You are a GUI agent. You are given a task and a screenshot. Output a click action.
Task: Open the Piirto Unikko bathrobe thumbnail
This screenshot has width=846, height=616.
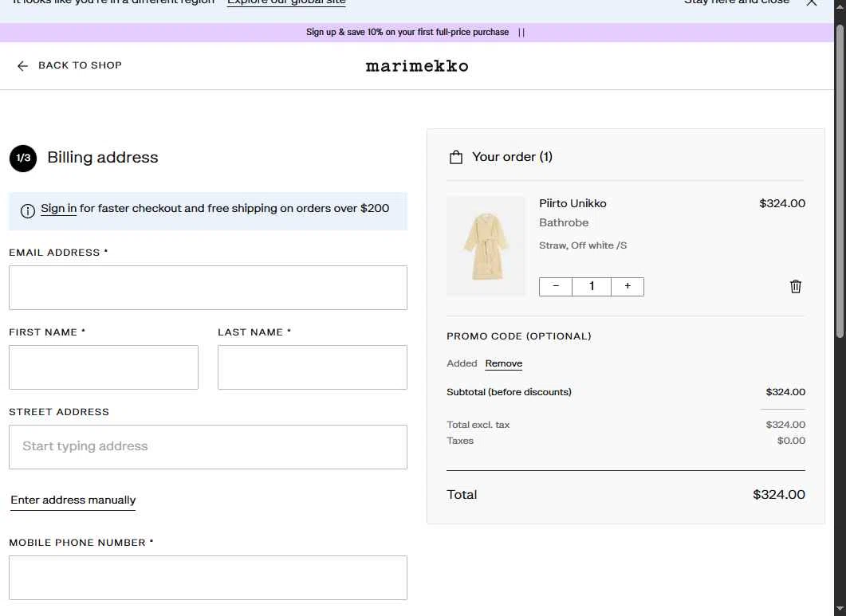click(486, 245)
